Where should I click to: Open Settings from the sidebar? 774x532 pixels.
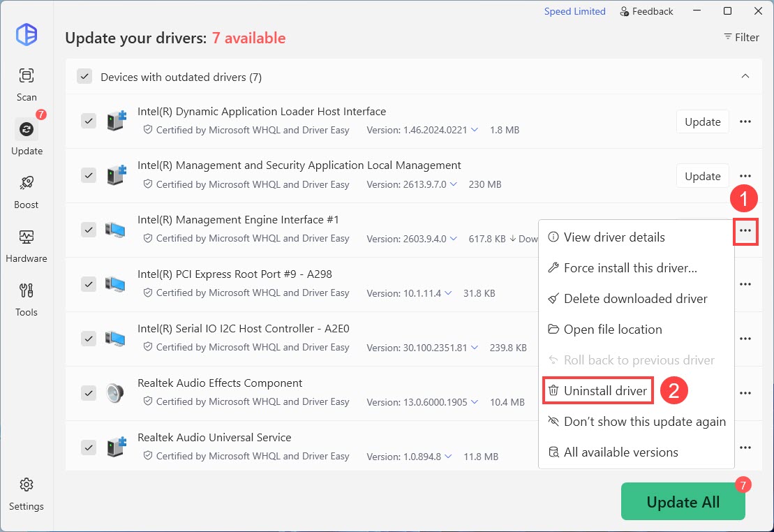[x=26, y=494]
